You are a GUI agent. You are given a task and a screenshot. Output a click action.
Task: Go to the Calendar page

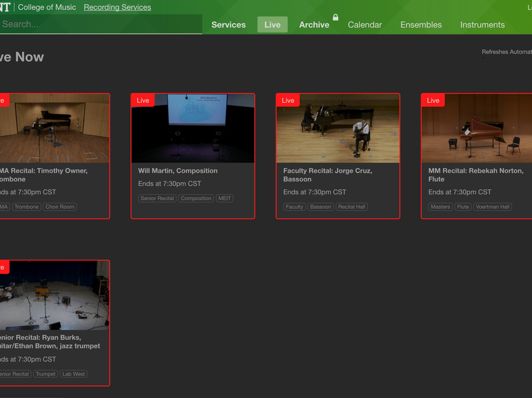364,25
